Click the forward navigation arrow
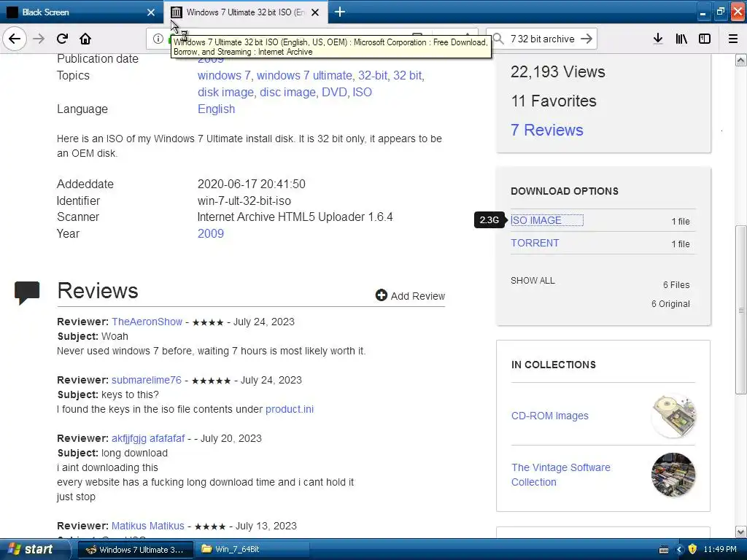Image resolution: width=747 pixels, height=560 pixels. click(x=39, y=39)
